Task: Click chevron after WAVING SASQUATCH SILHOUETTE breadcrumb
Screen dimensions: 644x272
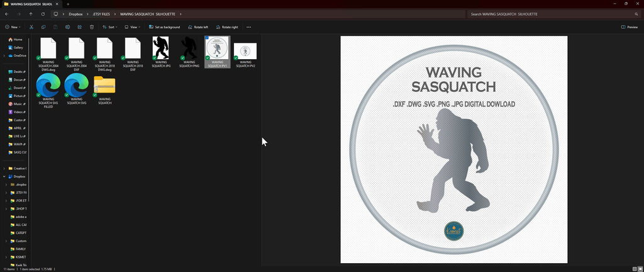Action: pos(180,14)
